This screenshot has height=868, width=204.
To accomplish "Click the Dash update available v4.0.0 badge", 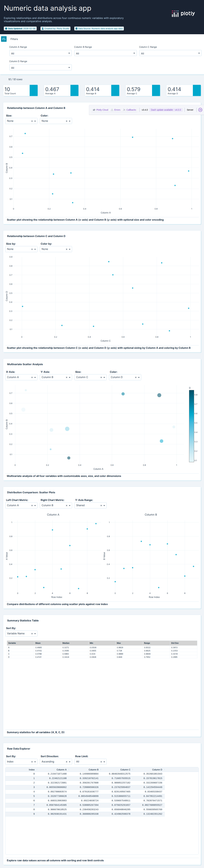I will tap(166, 110).
